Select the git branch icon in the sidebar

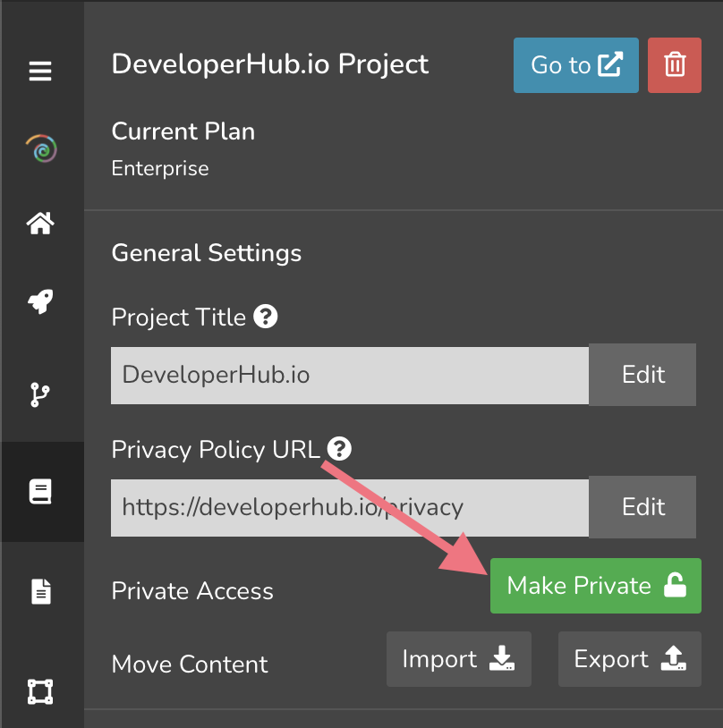point(40,394)
